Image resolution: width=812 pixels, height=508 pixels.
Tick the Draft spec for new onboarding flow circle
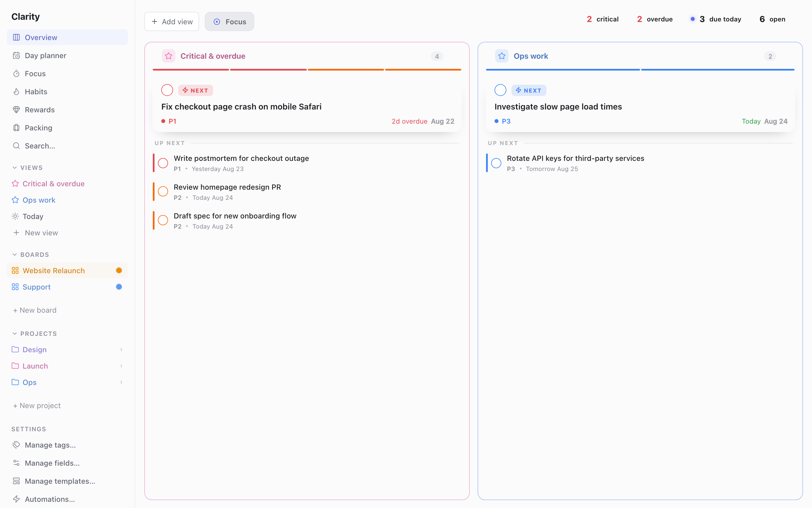click(163, 220)
